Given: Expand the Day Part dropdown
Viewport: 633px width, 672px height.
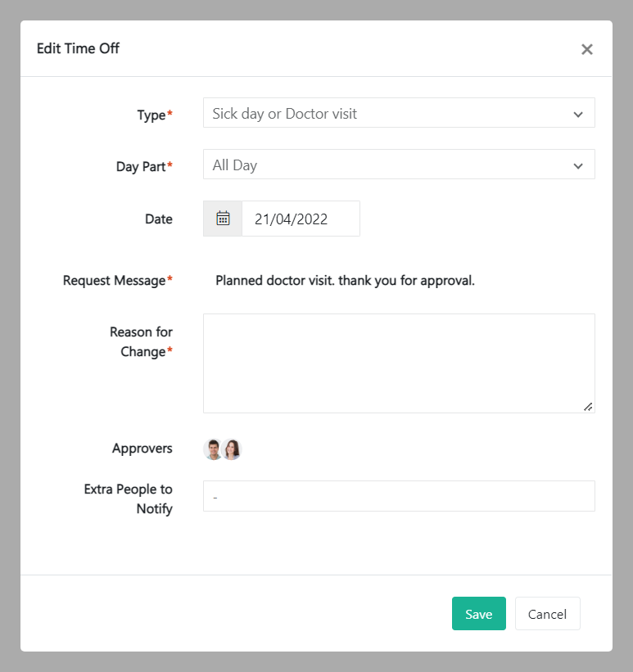Looking at the screenshot, I should 399,165.
